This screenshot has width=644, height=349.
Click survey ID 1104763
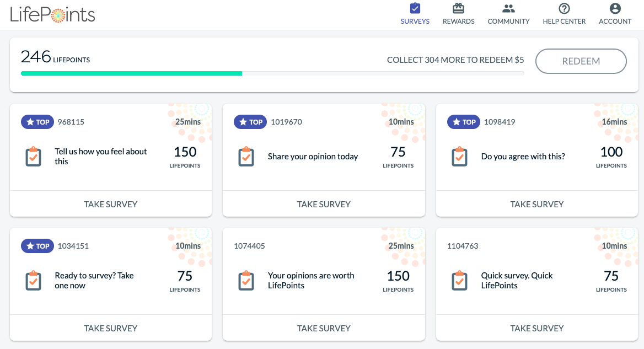(x=463, y=246)
